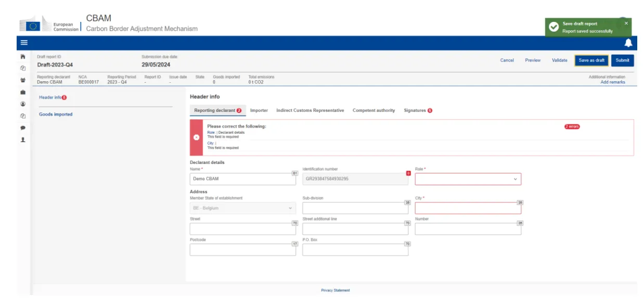Open the single person sidebar icon
Viewport: 644px width, 304px height.
pyautogui.click(x=23, y=140)
